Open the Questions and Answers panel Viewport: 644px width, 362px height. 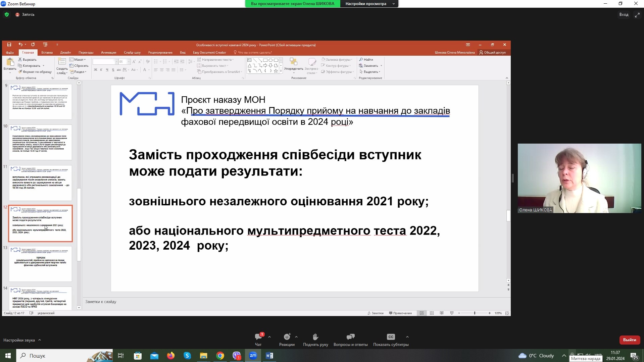[x=350, y=337]
